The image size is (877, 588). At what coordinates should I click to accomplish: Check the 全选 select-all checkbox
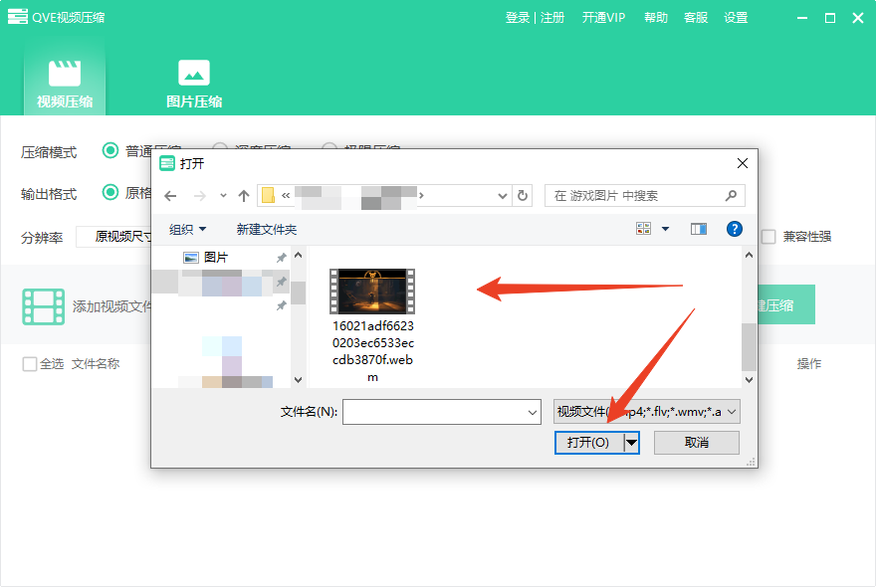tap(30, 364)
